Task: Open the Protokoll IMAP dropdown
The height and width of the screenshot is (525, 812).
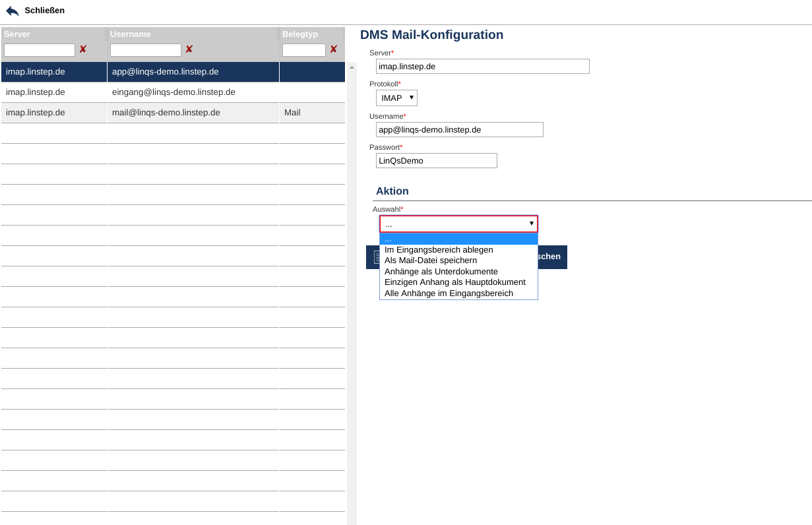Action: point(396,98)
